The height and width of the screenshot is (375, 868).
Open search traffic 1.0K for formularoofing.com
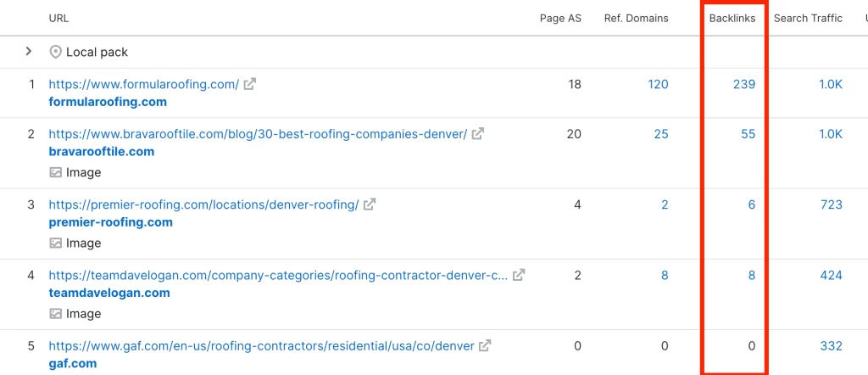[831, 84]
